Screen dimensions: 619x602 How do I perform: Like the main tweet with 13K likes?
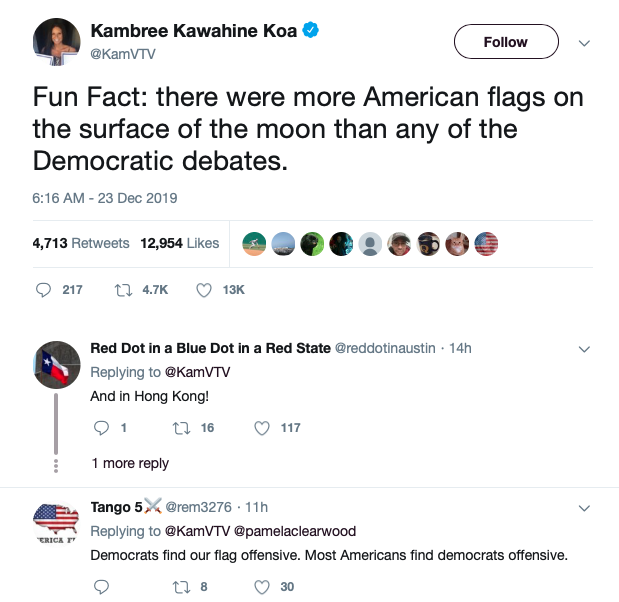click(x=204, y=290)
